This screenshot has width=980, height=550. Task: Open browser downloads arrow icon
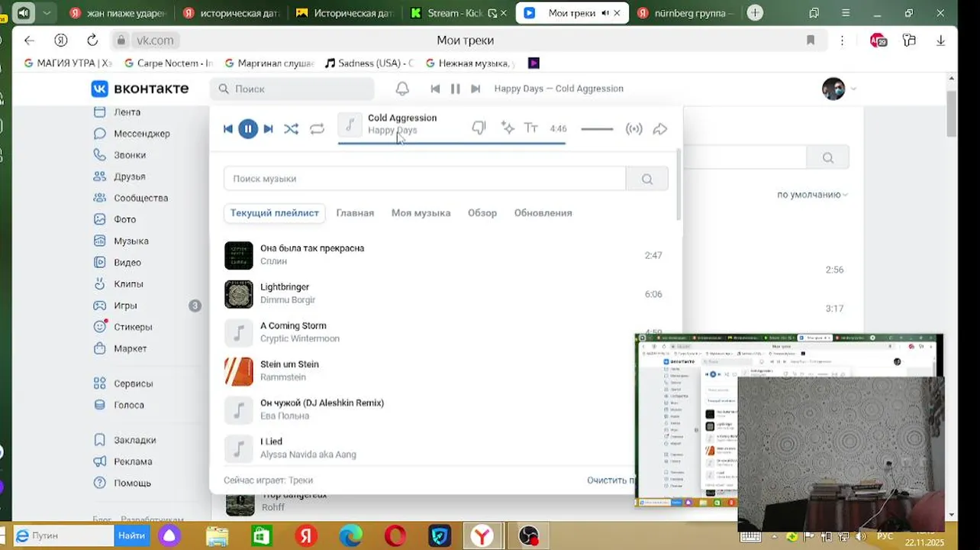point(941,40)
